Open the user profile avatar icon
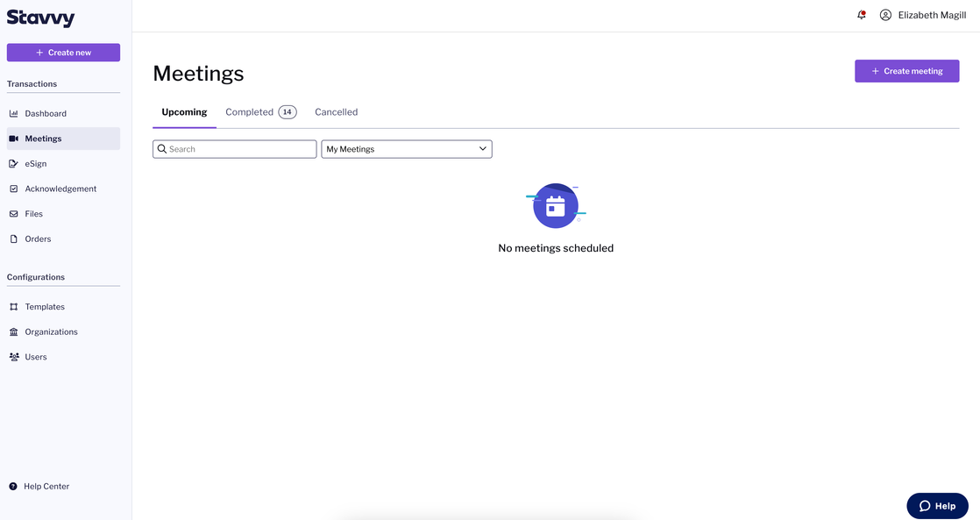 coord(885,15)
